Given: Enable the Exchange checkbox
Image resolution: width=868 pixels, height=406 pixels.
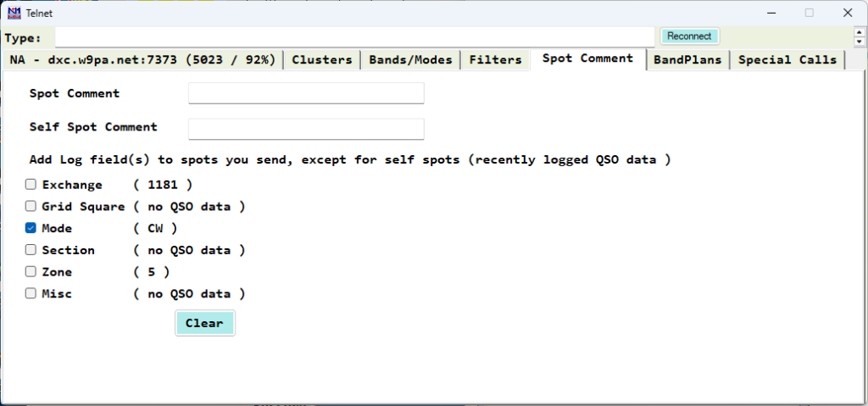Looking at the screenshot, I should click(31, 185).
